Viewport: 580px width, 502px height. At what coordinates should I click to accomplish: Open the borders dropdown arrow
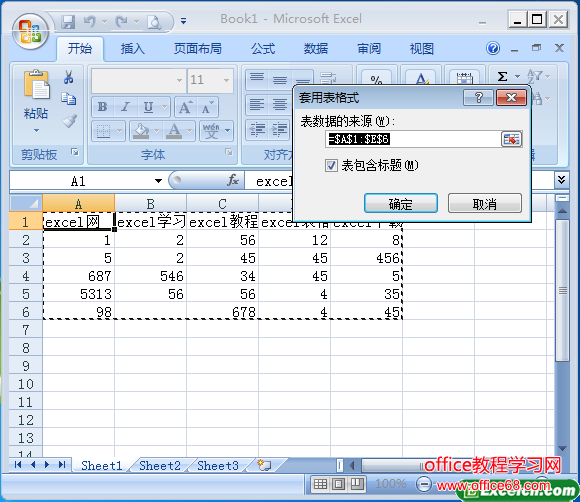tap(119, 131)
